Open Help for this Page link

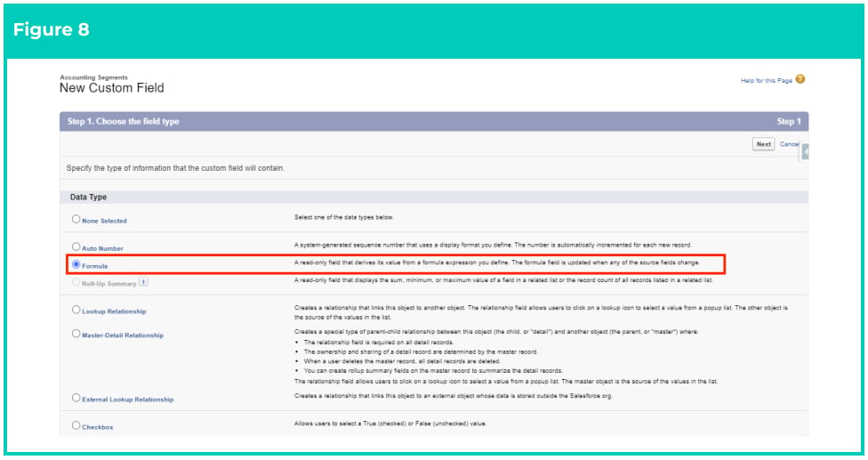click(766, 81)
